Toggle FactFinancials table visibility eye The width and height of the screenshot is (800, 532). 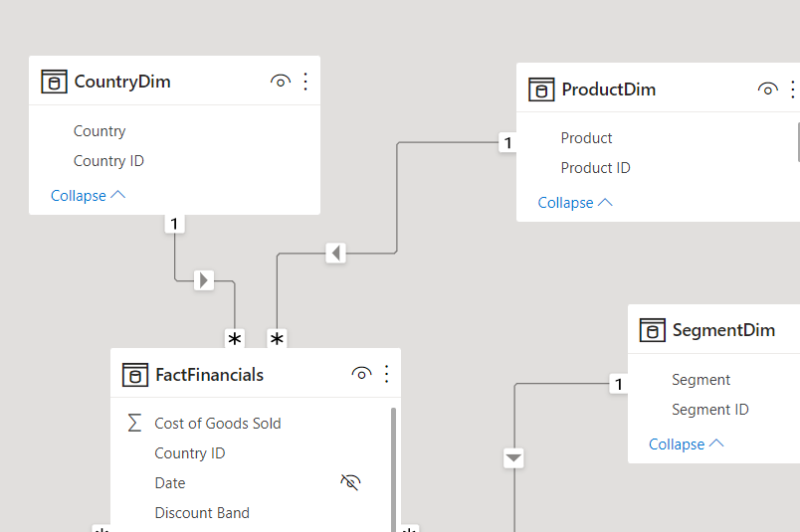point(361,374)
